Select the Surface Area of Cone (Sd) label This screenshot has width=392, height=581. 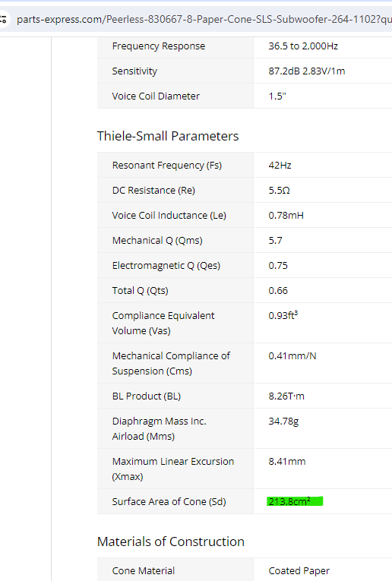(x=169, y=501)
